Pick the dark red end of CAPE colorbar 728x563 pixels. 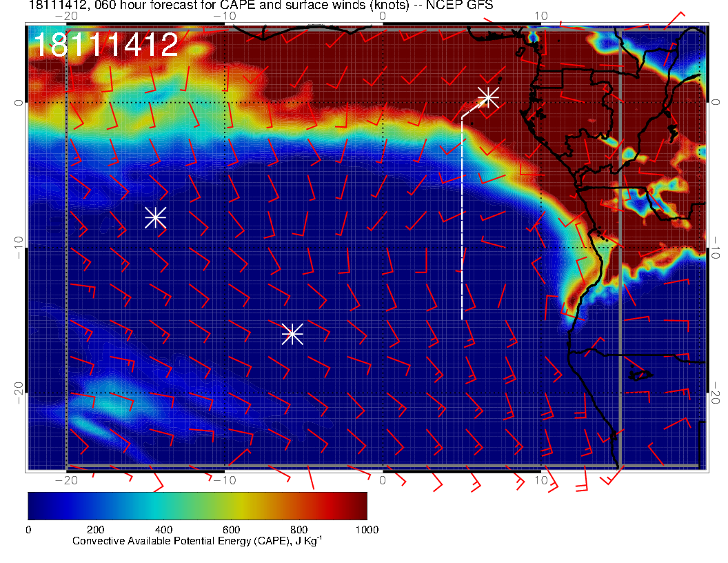(x=360, y=506)
